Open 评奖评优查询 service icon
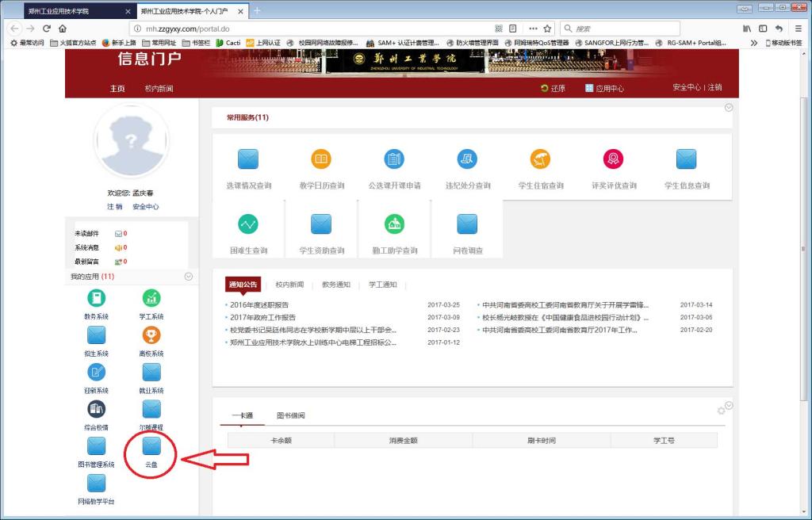Screen dimensions: 812x520 coord(613,159)
